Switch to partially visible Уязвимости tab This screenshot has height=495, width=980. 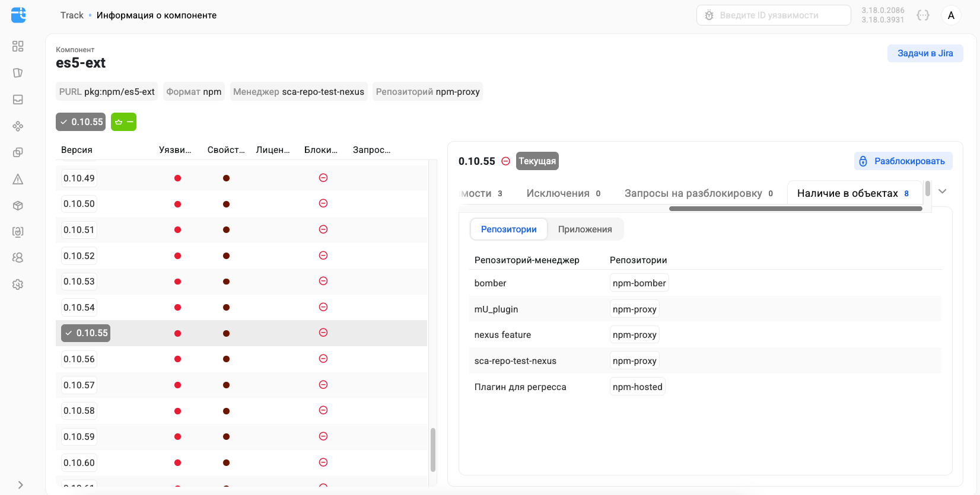point(482,193)
